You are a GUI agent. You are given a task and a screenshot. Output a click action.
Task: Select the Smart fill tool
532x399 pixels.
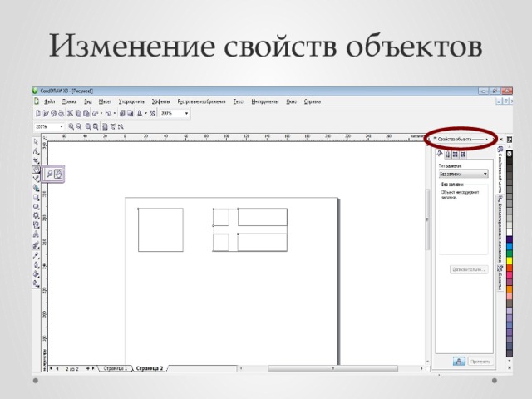pos(36,188)
